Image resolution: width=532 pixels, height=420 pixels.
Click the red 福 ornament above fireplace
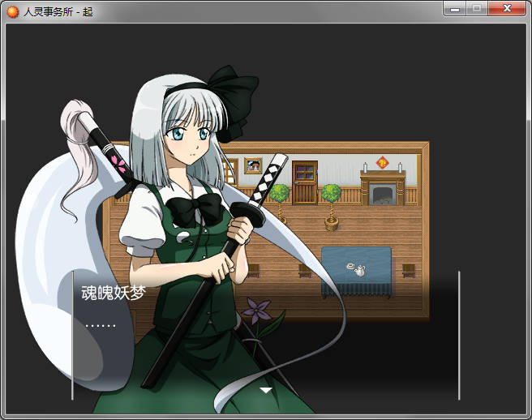point(383,163)
